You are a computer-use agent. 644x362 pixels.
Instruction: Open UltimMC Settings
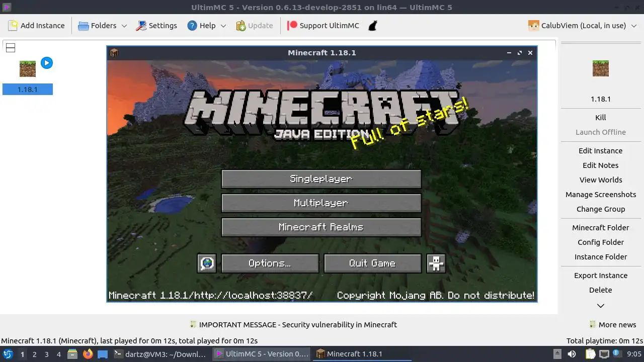click(x=156, y=26)
